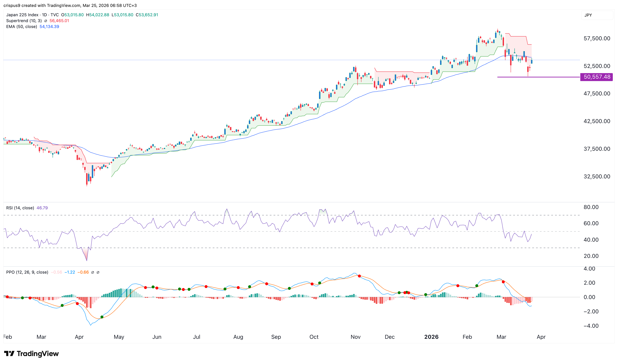This screenshot has height=364, width=618.
Task: Click the purple 50,557.48 price label
Action: (596, 77)
